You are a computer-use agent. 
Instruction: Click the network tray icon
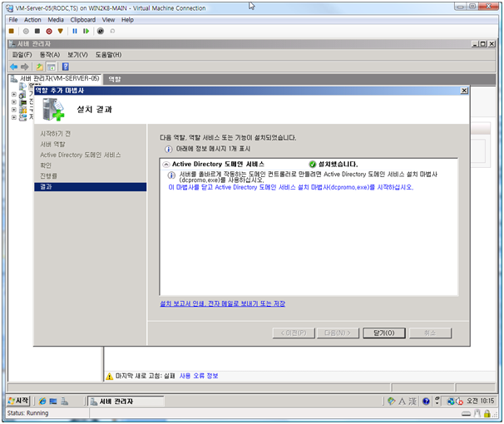[451, 402]
